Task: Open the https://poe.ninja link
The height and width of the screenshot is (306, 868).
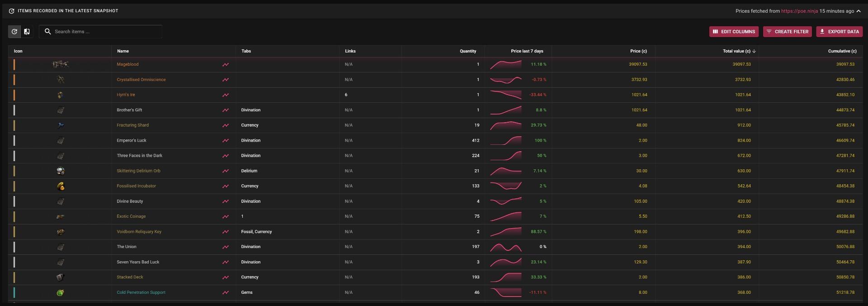Action: (x=799, y=11)
